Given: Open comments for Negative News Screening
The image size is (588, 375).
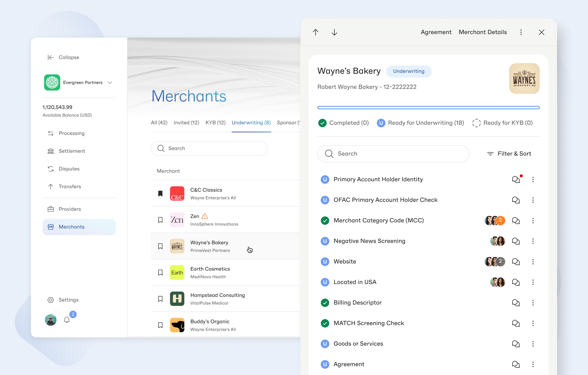Looking at the screenshot, I should (516, 241).
